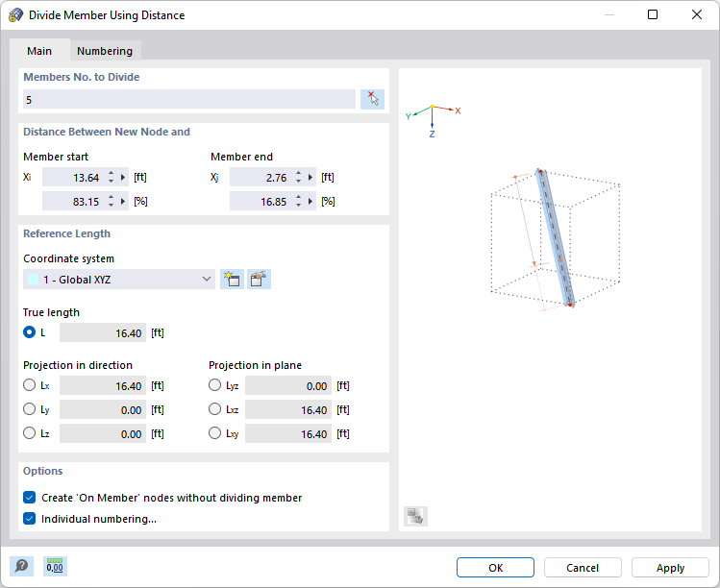
Task: Click the new coordinate system icon
Action: [x=232, y=280]
